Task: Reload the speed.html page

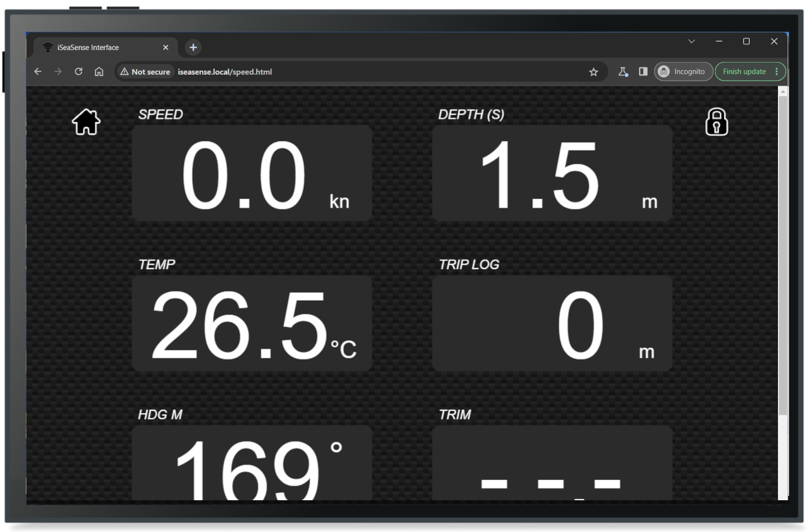Action: click(79, 72)
